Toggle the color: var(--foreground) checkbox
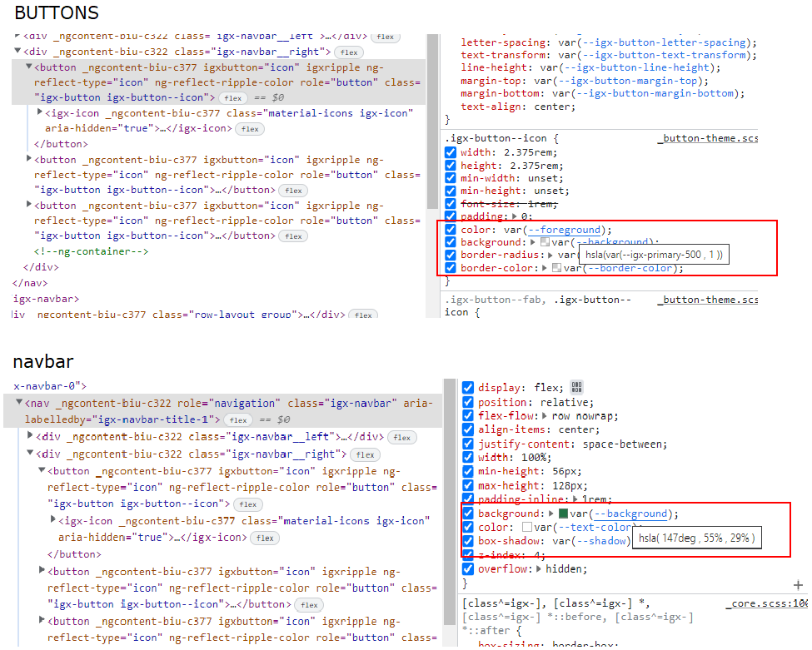 point(450,229)
